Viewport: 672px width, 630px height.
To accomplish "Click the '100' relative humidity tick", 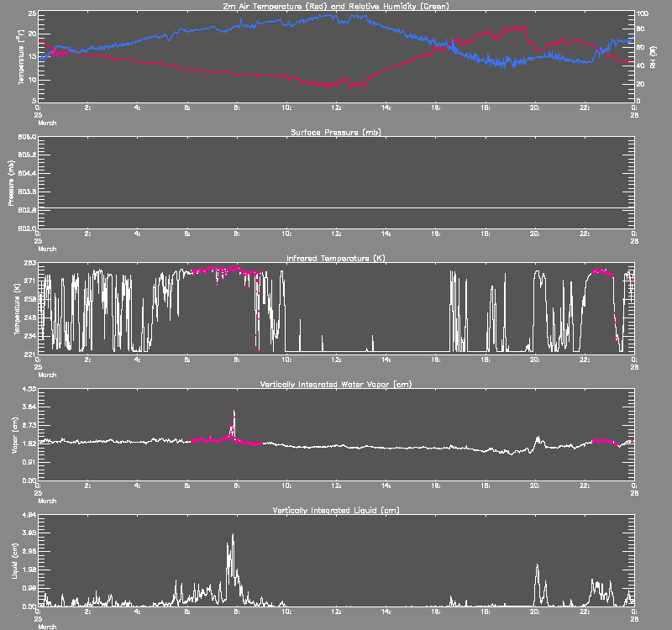I will [643, 13].
